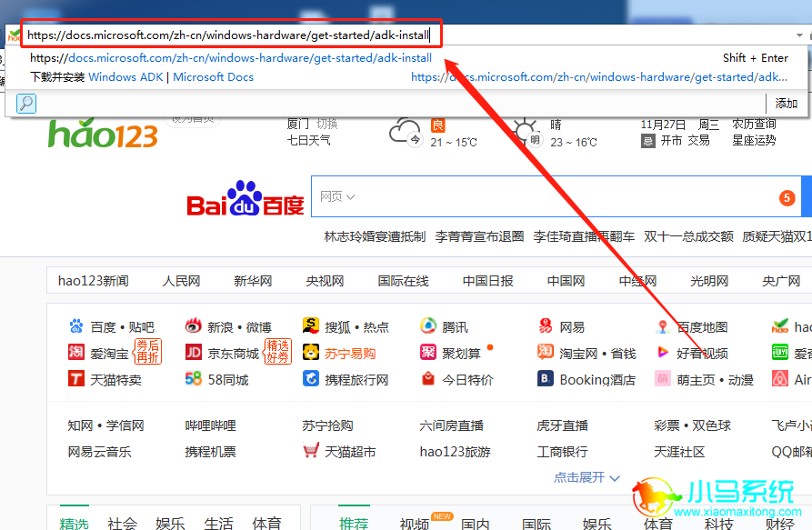
Task: Expand the 点击展开 section
Action: click(x=586, y=477)
